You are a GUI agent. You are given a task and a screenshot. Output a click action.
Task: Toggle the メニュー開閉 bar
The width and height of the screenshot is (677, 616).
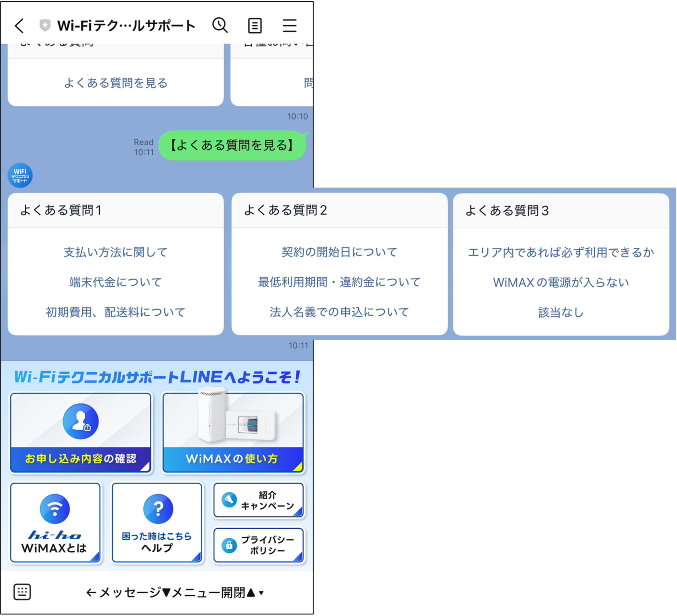[x=174, y=593]
